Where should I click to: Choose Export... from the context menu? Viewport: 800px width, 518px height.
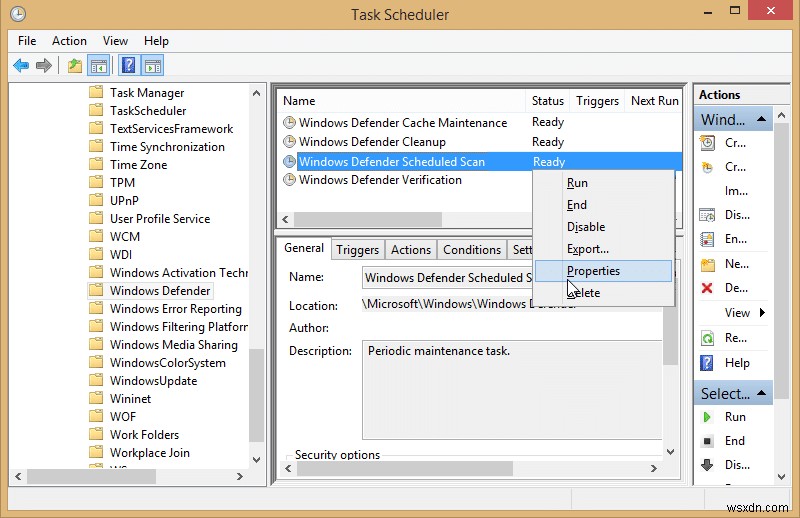(603, 249)
